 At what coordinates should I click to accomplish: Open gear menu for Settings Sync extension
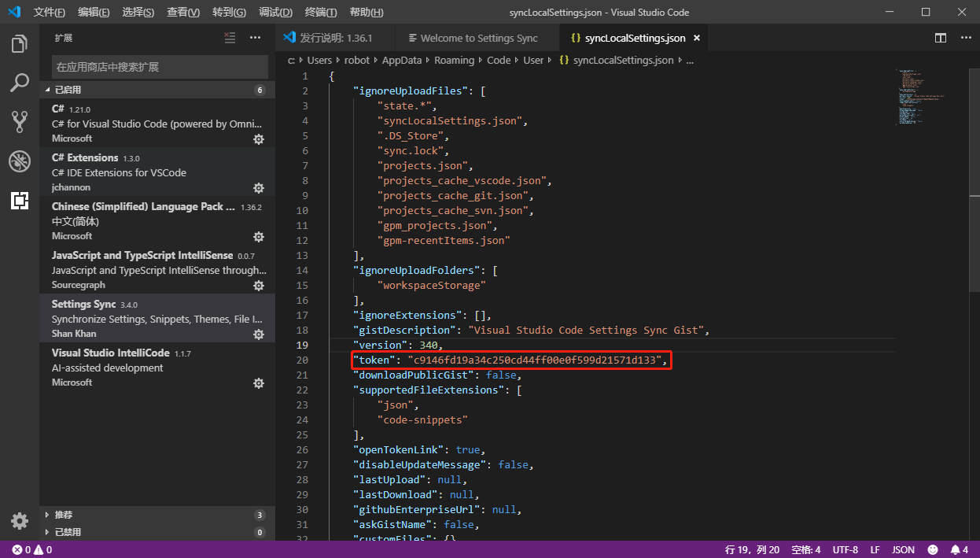[258, 334]
